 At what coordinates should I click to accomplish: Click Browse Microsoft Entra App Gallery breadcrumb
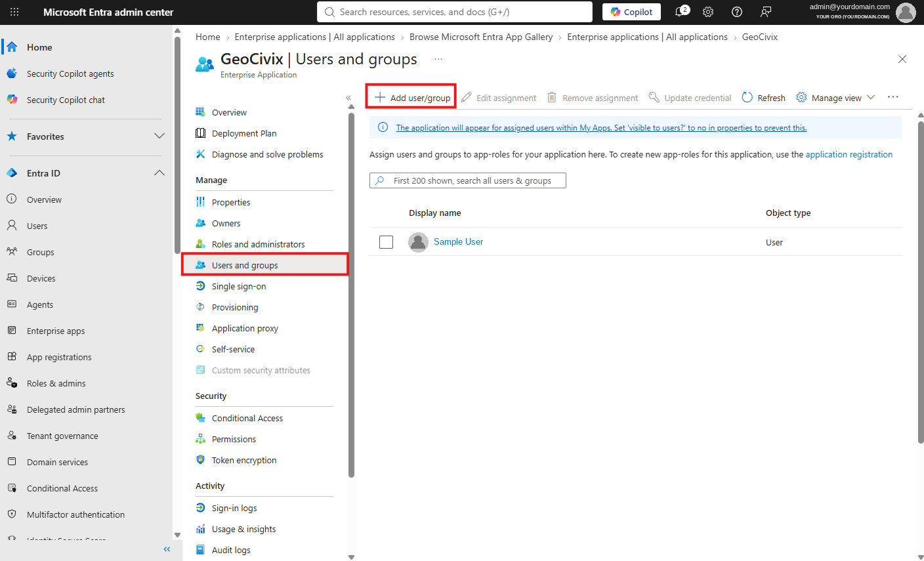click(x=481, y=37)
